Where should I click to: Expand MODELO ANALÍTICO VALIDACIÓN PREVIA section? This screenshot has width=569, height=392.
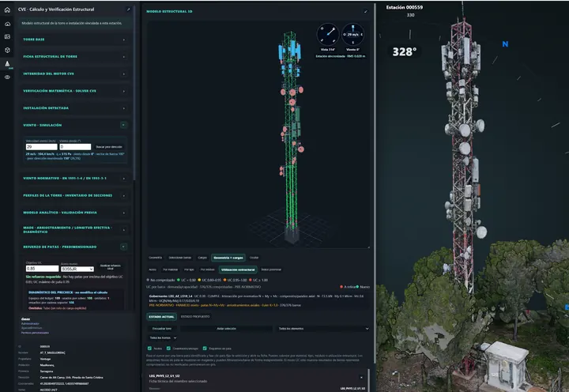click(74, 213)
